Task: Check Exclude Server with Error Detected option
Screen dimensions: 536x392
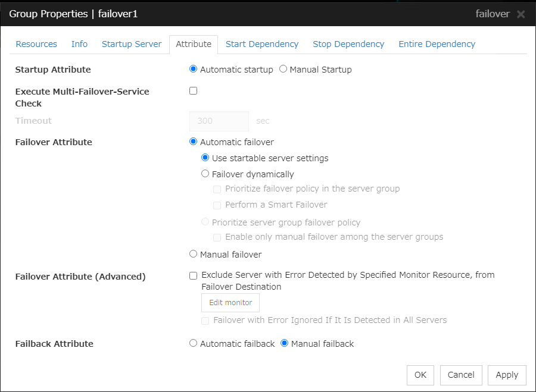Action: pyautogui.click(x=193, y=275)
